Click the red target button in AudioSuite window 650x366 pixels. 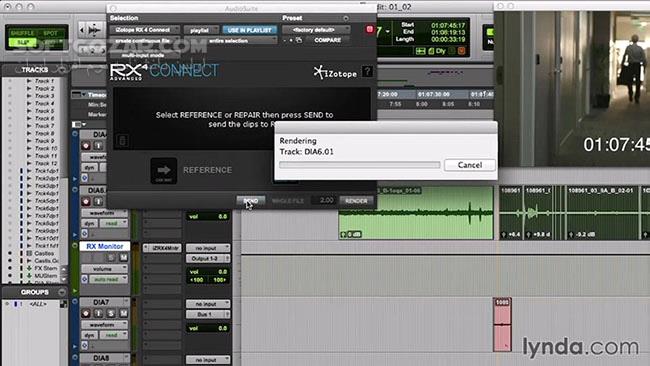click(369, 29)
